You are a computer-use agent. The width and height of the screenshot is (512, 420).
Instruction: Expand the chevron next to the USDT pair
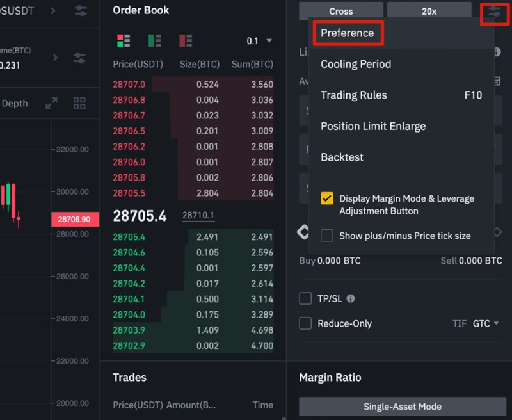[52, 11]
